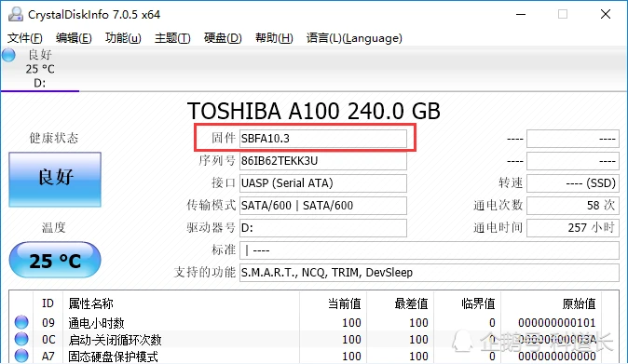Click the 驱动器号 label
Viewport: 628px width, 364px height.
pos(212,228)
